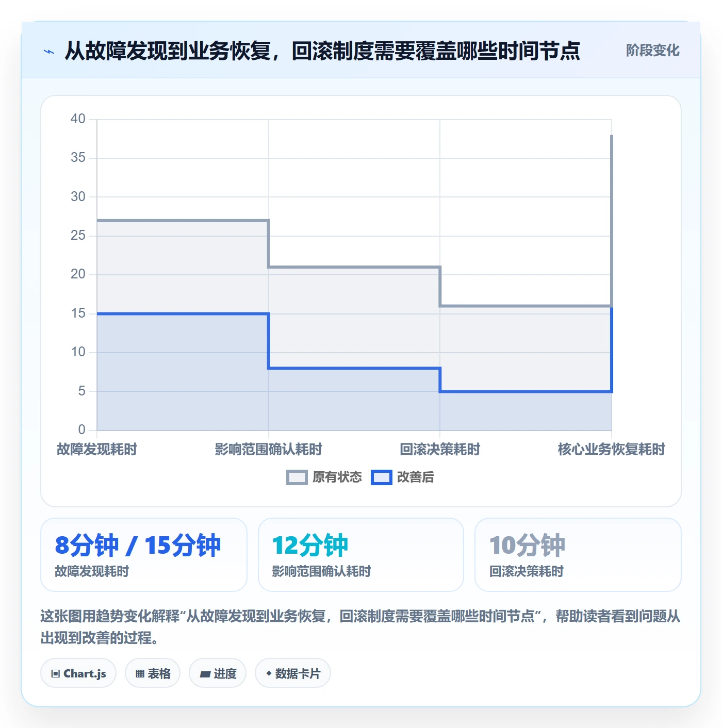Click the x-axis label 回滚决策耗时
722x728 pixels.
[440, 450]
